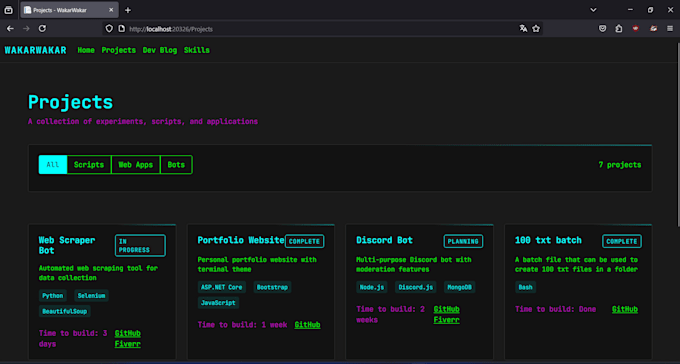Select the All filter button

coord(53,165)
